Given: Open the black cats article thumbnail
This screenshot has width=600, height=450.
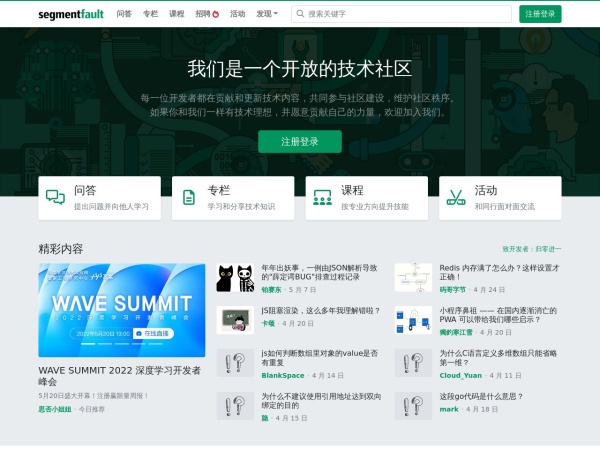Looking at the screenshot, I should [235, 278].
